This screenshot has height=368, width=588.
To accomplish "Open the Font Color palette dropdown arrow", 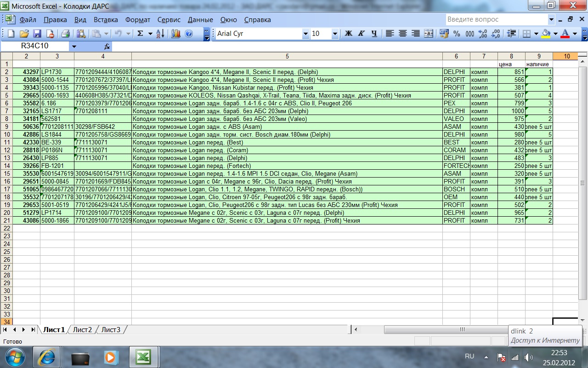I will click(x=575, y=34).
